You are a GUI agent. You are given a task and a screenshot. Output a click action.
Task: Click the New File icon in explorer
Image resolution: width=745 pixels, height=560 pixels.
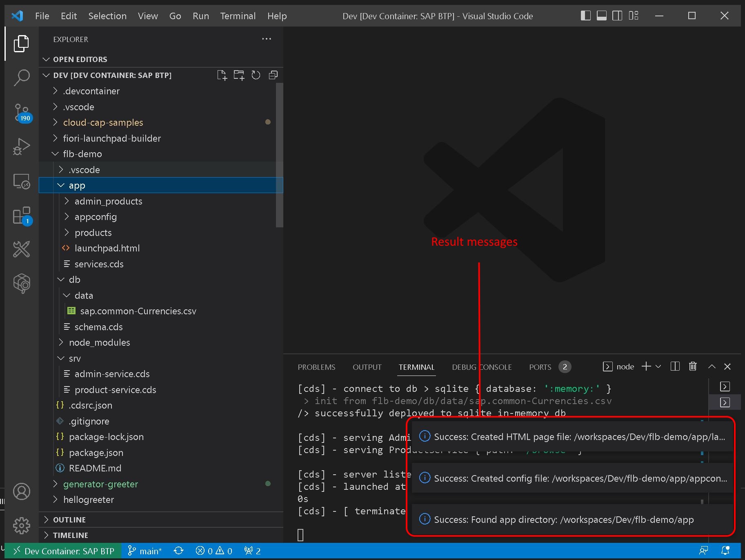[222, 75]
